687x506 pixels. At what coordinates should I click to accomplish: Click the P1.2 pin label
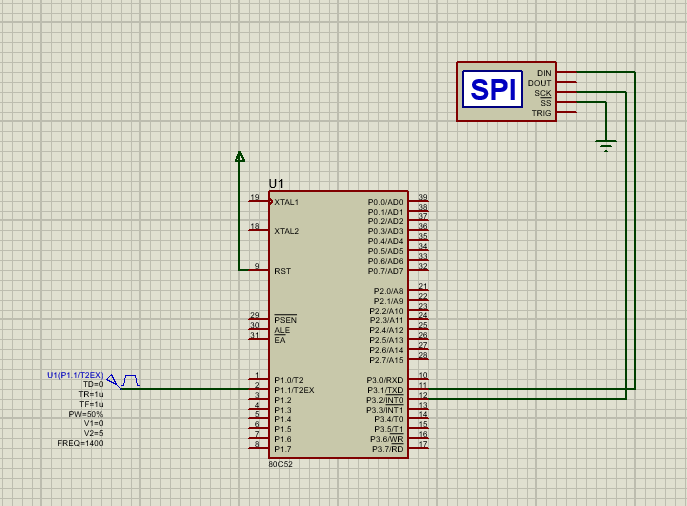(x=283, y=400)
